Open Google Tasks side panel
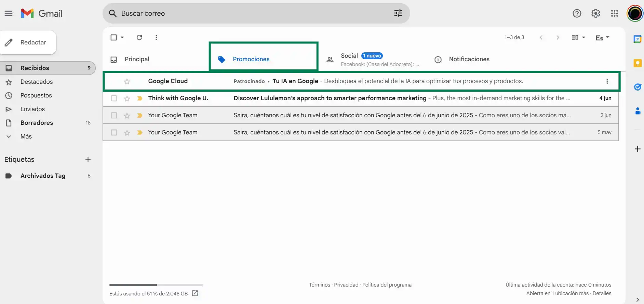This screenshot has width=644, height=304. point(637,87)
